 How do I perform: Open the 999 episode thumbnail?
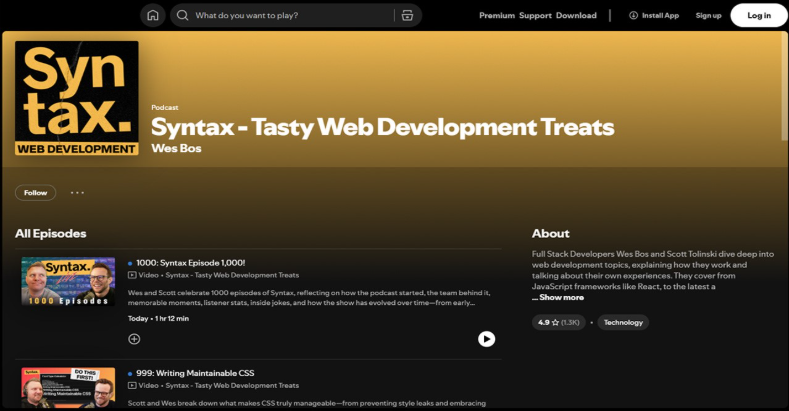[x=68, y=387]
